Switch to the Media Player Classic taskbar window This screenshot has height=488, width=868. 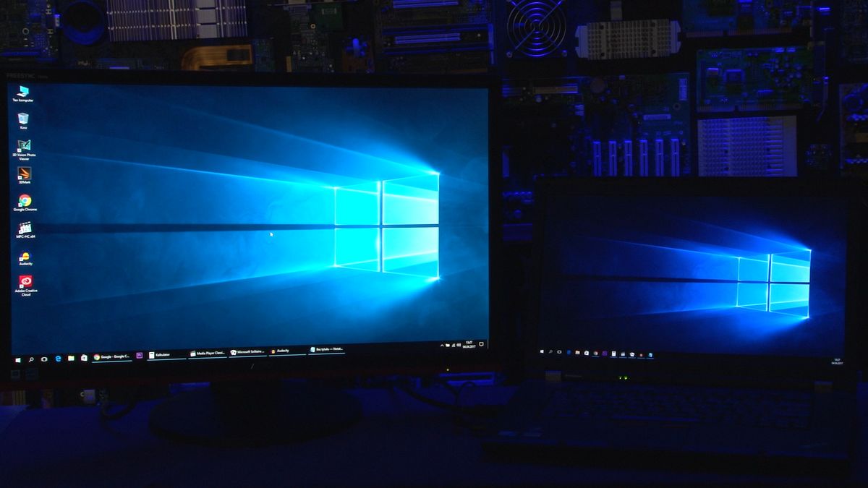[x=208, y=354]
